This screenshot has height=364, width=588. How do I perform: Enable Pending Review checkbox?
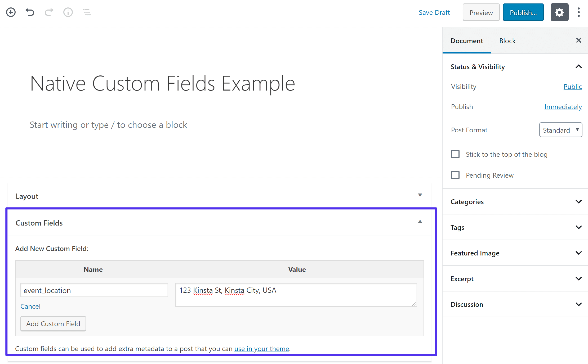coord(455,175)
